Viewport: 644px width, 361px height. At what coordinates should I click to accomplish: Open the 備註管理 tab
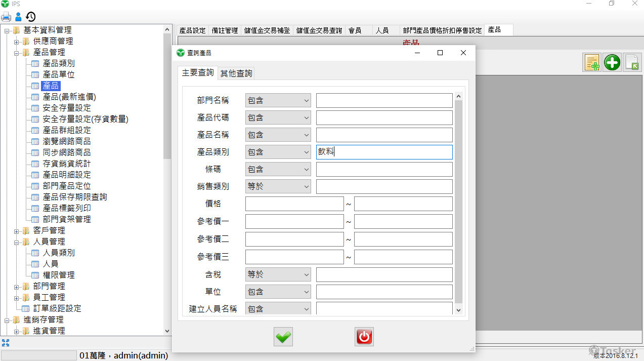tap(225, 30)
